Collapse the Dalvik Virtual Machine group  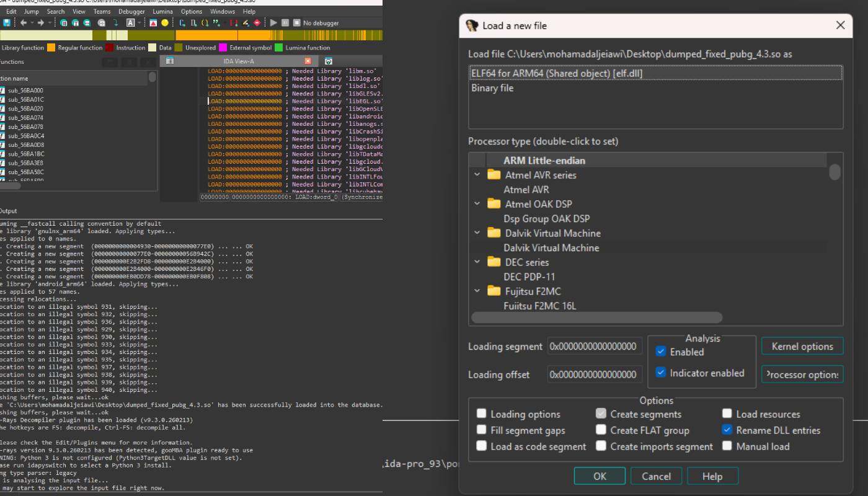[477, 232]
